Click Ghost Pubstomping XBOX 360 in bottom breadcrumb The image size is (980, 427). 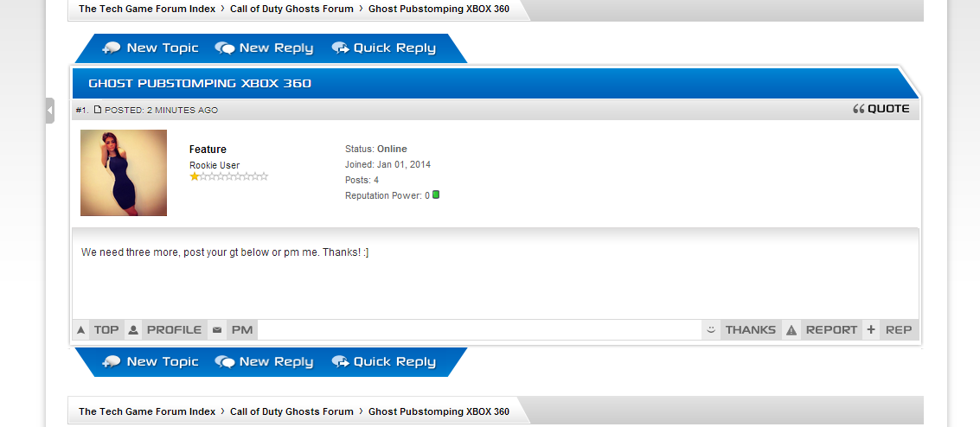439,411
